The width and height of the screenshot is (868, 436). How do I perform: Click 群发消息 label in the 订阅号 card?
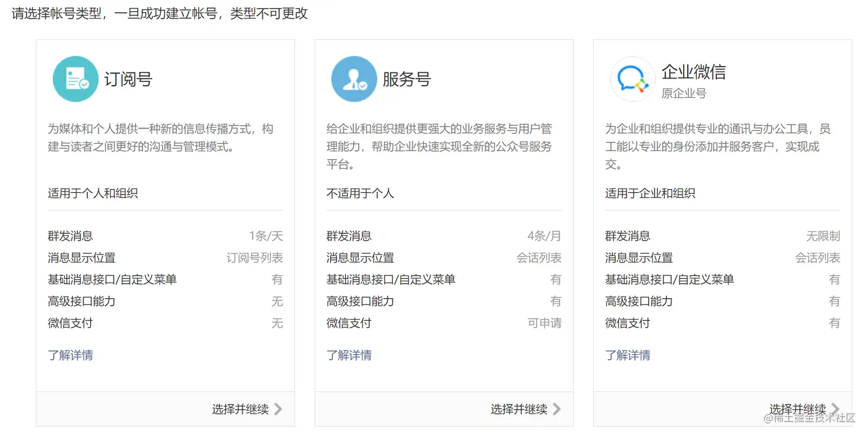pyautogui.click(x=70, y=236)
